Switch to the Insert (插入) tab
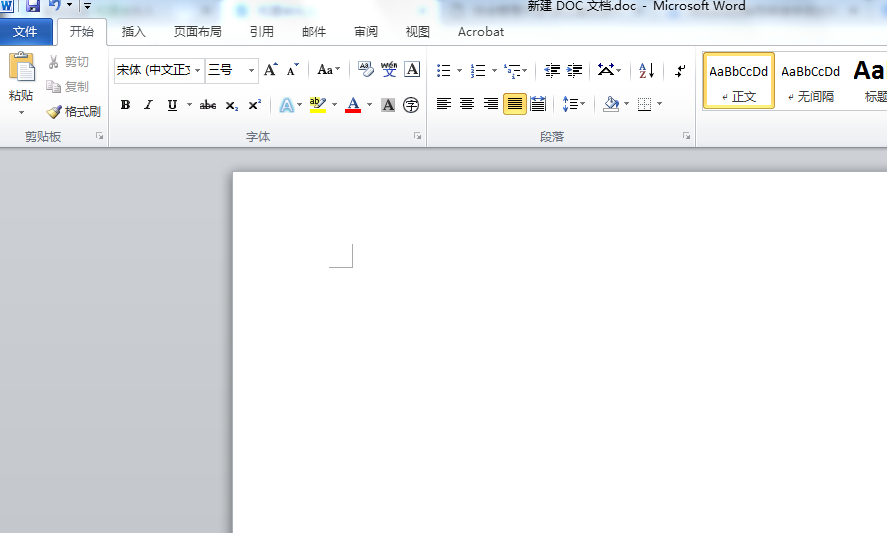Viewport: 887px width, 533px height. click(x=134, y=32)
